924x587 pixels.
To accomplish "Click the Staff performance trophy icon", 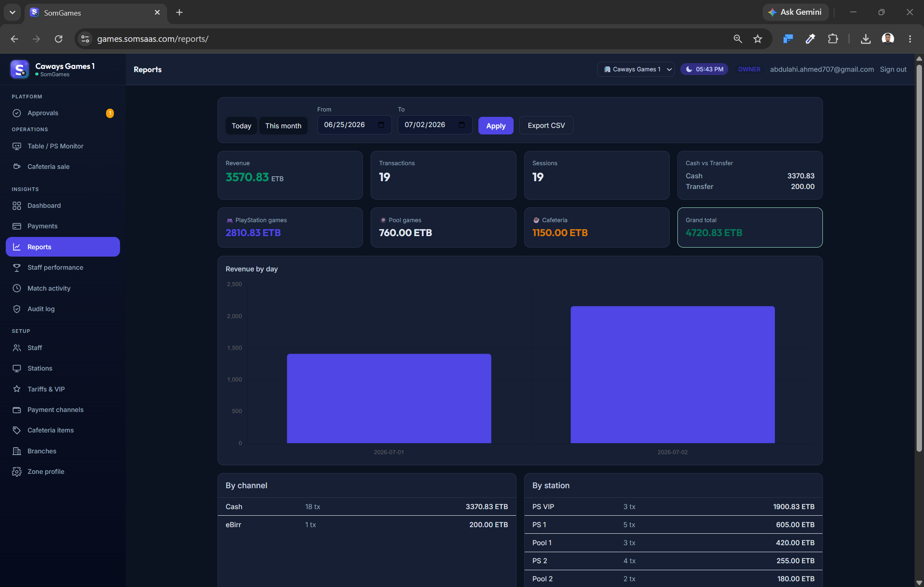I will [17, 268].
